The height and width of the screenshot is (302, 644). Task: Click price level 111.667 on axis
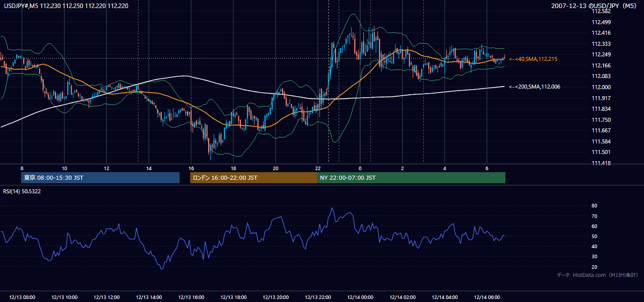click(x=602, y=130)
